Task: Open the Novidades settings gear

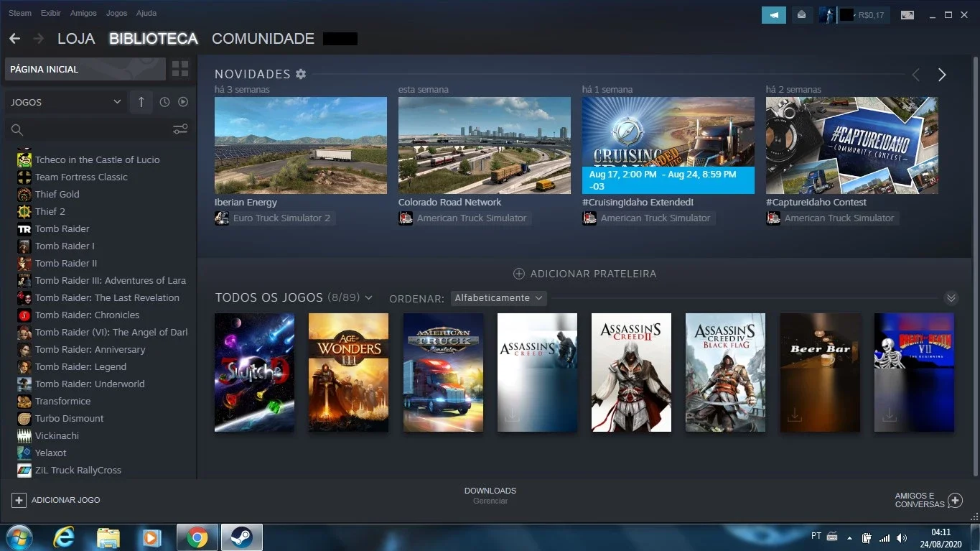Action: click(x=301, y=74)
